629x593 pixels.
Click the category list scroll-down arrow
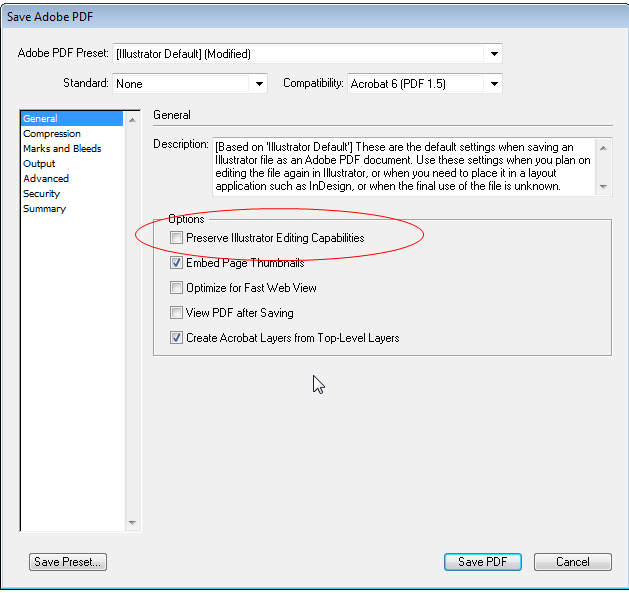tap(132, 522)
